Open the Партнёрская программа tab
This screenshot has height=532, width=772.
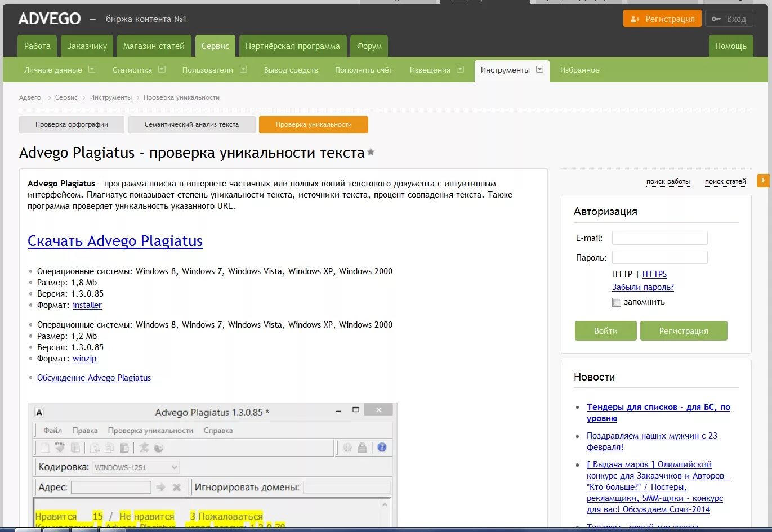[293, 46]
